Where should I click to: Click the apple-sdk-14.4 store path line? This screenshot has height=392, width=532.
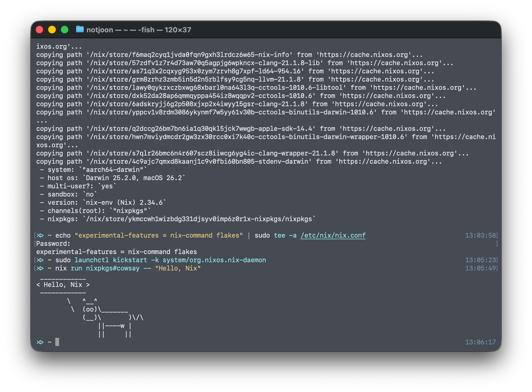(201, 129)
